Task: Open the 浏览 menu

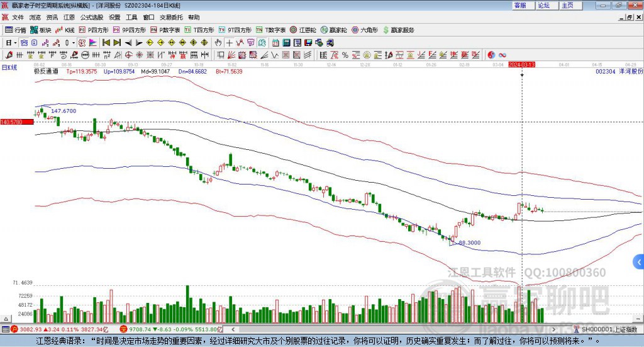Action: click(35, 17)
